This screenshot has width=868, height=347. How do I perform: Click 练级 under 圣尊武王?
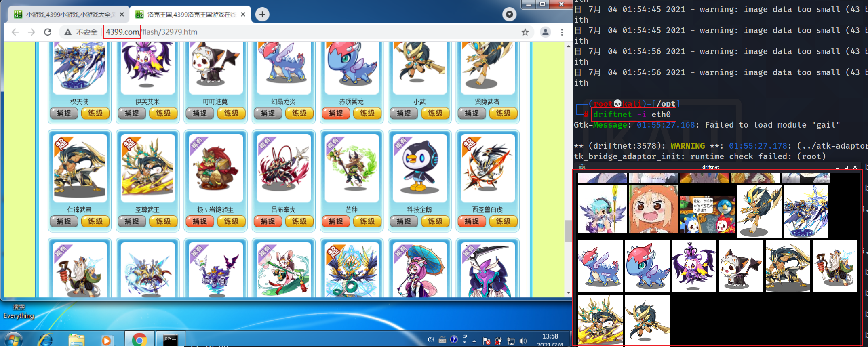pos(163,221)
